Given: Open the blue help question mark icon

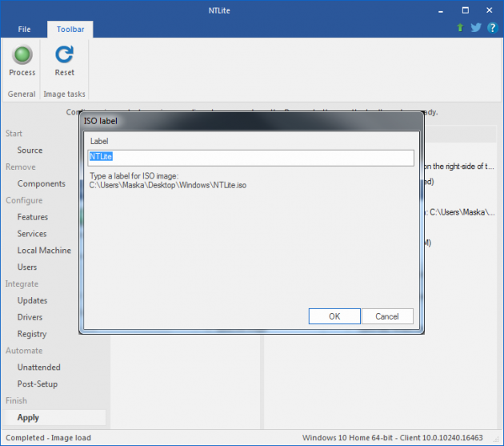Looking at the screenshot, I should [492, 28].
